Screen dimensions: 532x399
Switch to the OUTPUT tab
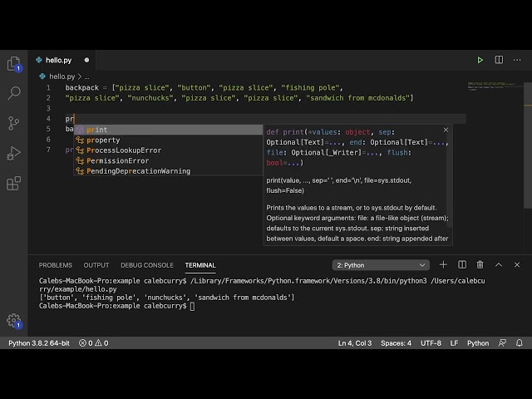[96, 265]
